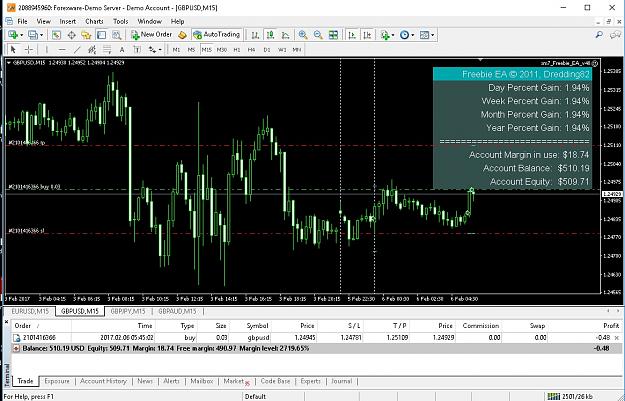Open the chat bubbles icon
Screen dimensions: 625x401
(615, 35)
